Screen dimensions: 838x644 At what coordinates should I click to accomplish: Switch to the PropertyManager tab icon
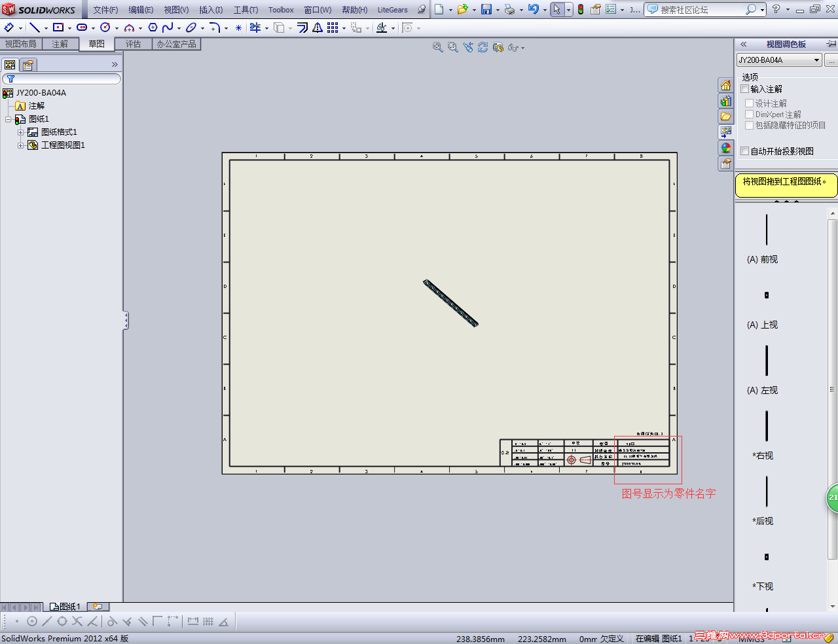point(28,65)
